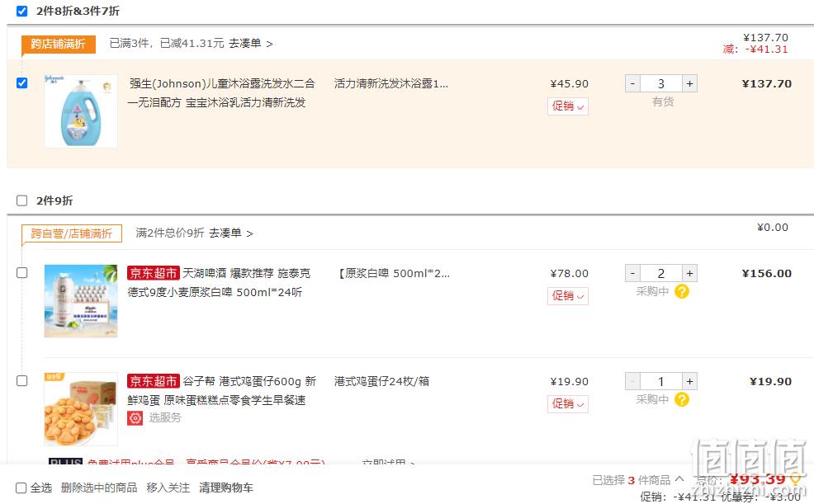Screen dimensions: 814x504
Task: Open the Johnson shampoo bottle thumbnail
Action: [x=81, y=111]
